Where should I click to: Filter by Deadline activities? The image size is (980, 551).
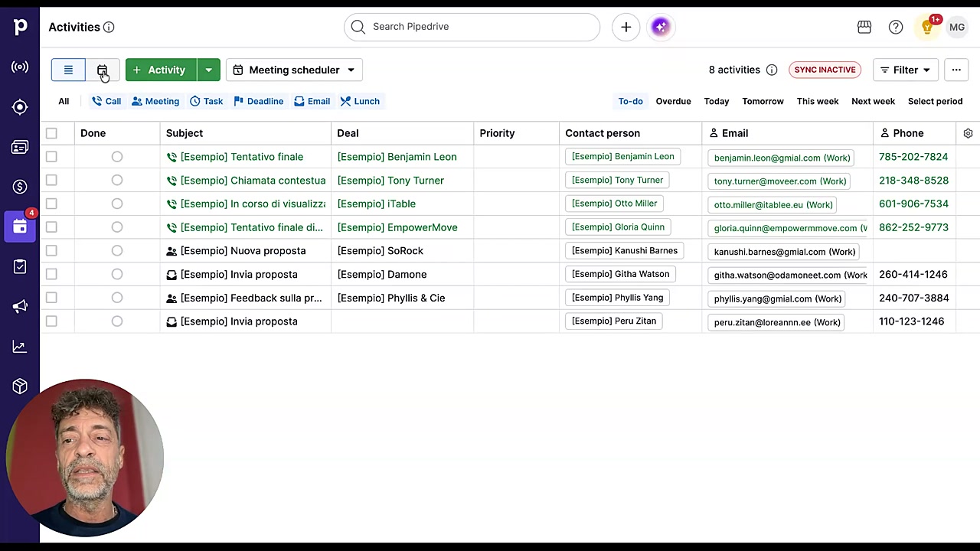[x=259, y=101]
